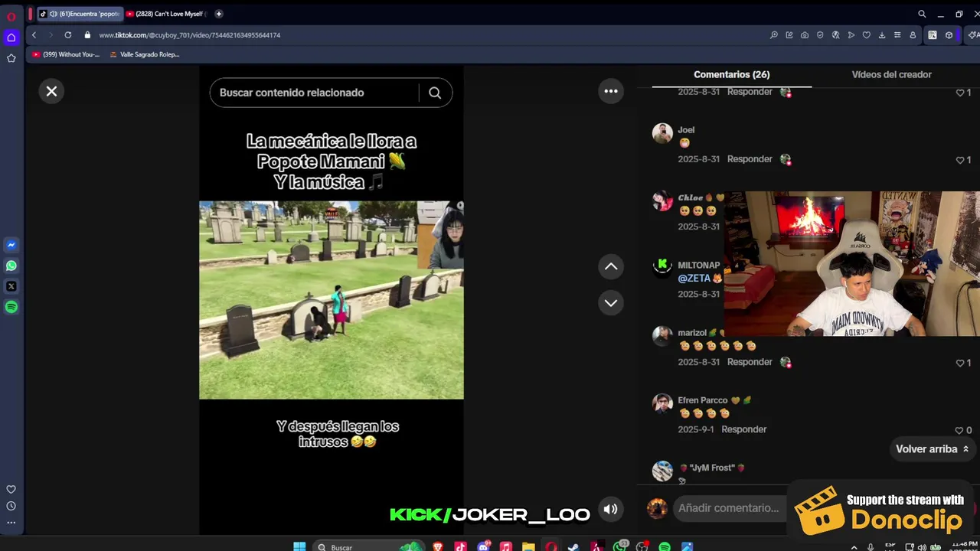Click the snapshot camera toolbar icon
The height and width of the screenshot is (551, 980).
click(x=805, y=35)
